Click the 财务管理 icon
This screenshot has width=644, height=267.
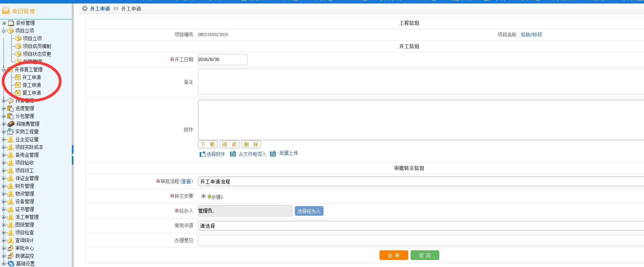tap(10, 186)
